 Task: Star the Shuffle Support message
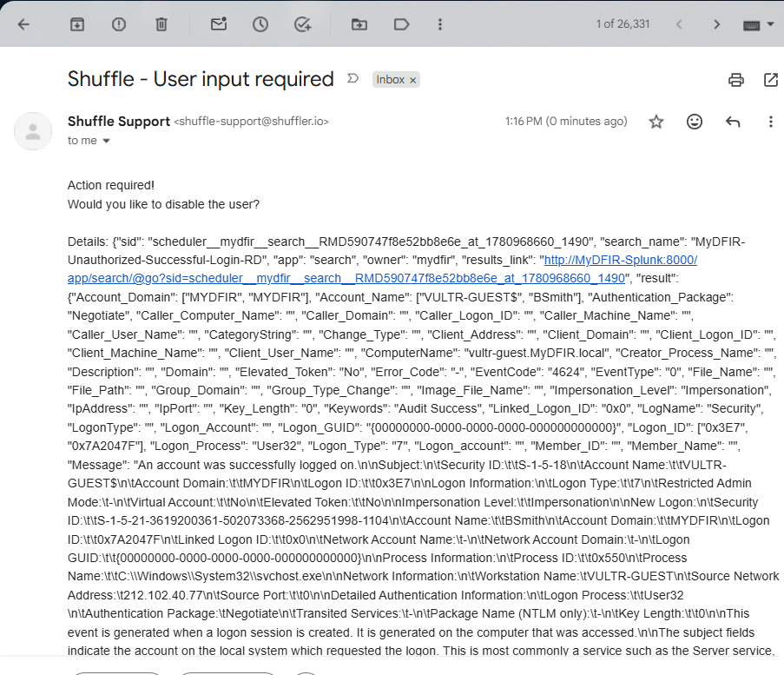[x=656, y=122]
